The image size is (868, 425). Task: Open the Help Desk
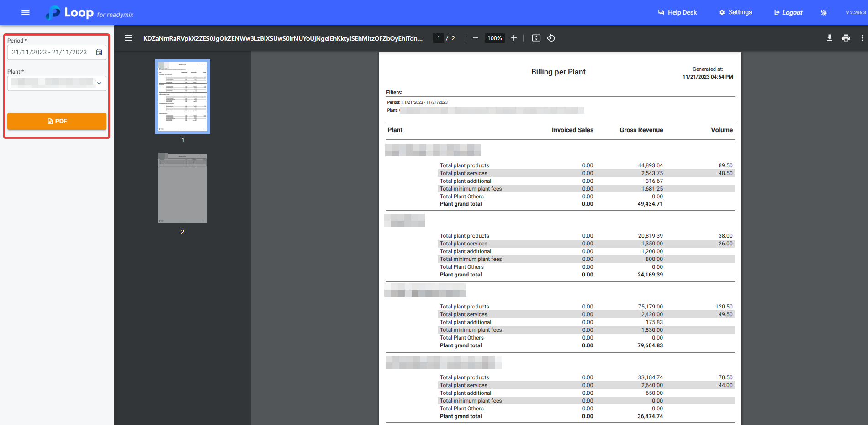(677, 12)
